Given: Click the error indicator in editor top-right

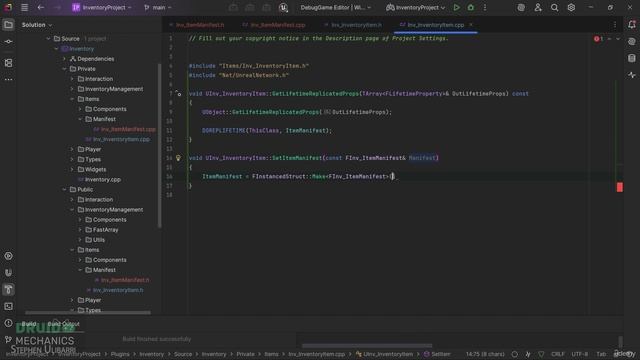Looking at the screenshot, I should tap(598, 39).
